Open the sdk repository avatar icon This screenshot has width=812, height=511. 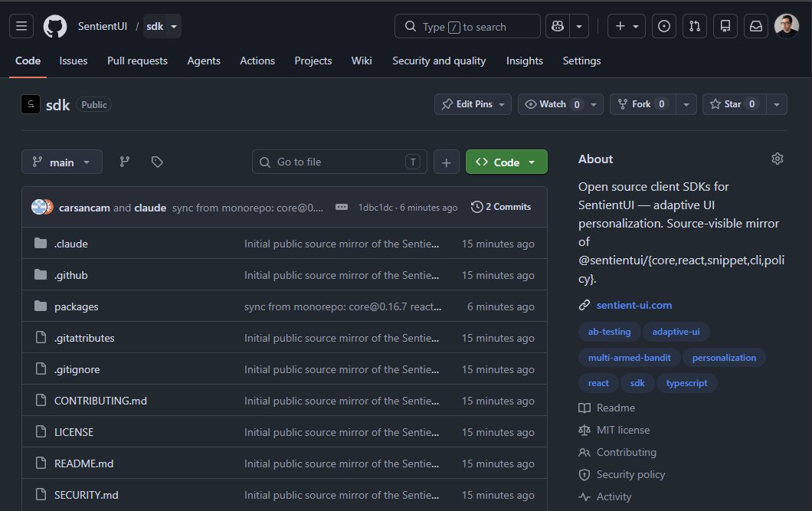click(31, 104)
